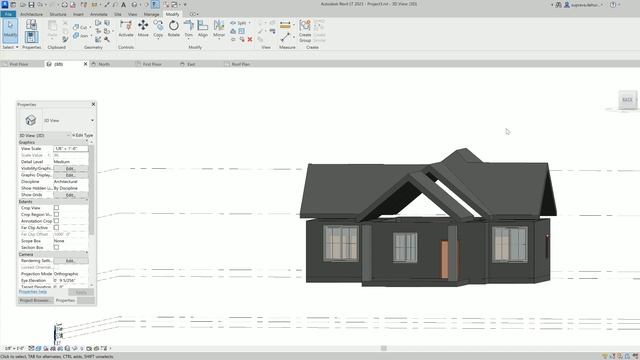Screen dimensions: 640x360
Task: Switch to the Project Browser panel tab
Action: (x=36, y=300)
